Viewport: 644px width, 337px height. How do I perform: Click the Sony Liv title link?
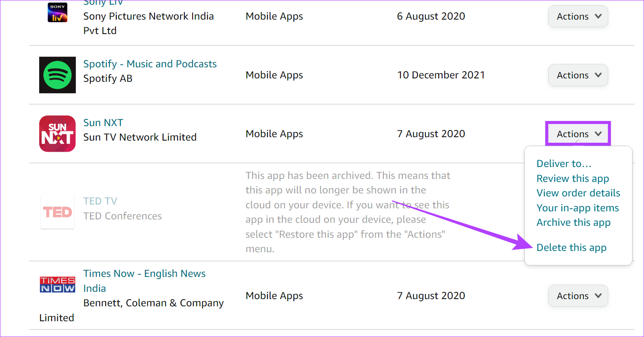tap(103, 3)
